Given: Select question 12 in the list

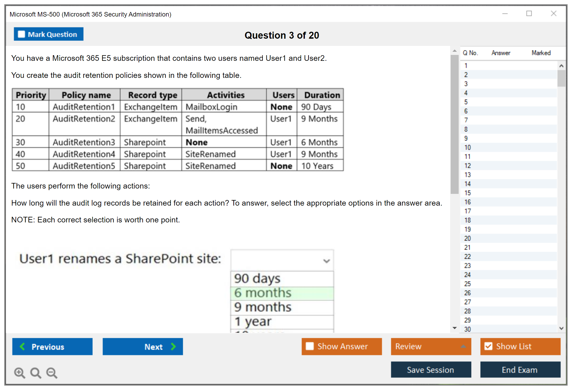Looking at the screenshot, I should point(468,166).
